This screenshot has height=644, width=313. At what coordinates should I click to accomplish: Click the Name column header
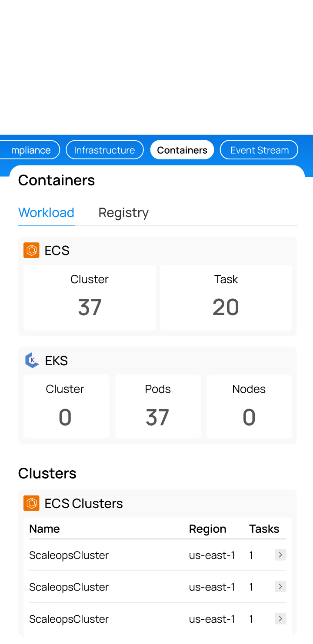pos(44,529)
